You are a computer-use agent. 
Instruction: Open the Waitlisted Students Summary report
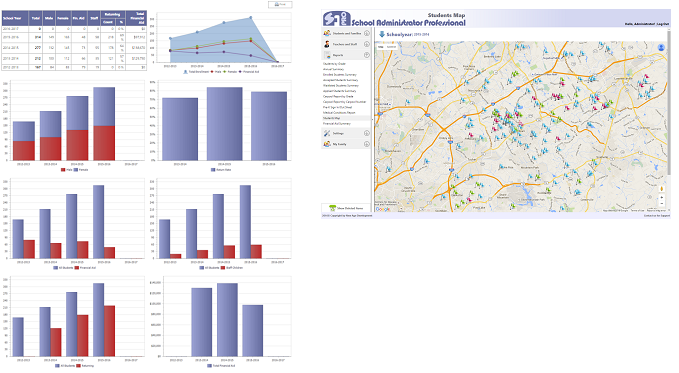[x=341, y=85]
